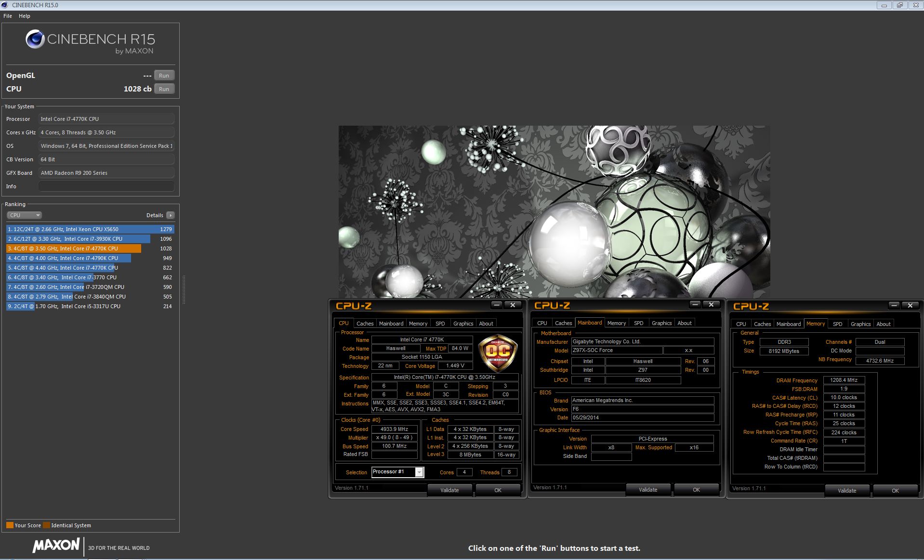Select Graphics tab in Memory CPU-Z window
The height and width of the screenshot is (560, 924).
click(x=860, y=324)
